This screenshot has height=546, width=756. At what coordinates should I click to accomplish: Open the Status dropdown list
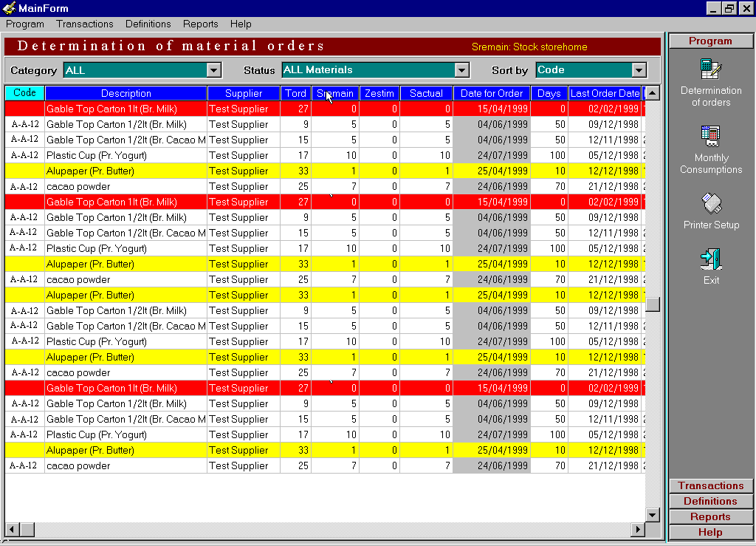point(462,70)
